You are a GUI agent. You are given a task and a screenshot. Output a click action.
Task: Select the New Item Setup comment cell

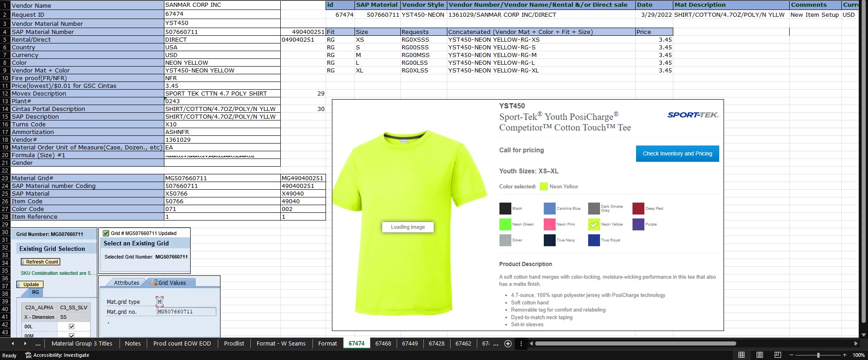click(x=815, y=14)
